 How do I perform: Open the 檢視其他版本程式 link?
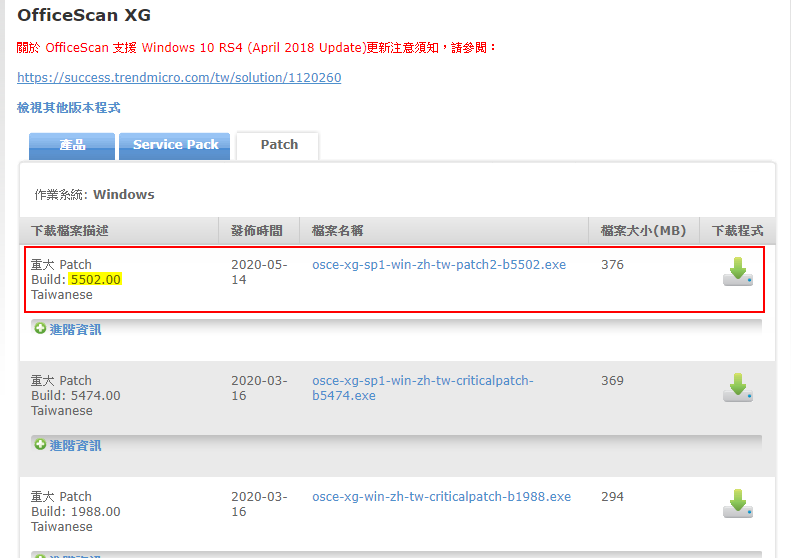click(x=69, y=107)
